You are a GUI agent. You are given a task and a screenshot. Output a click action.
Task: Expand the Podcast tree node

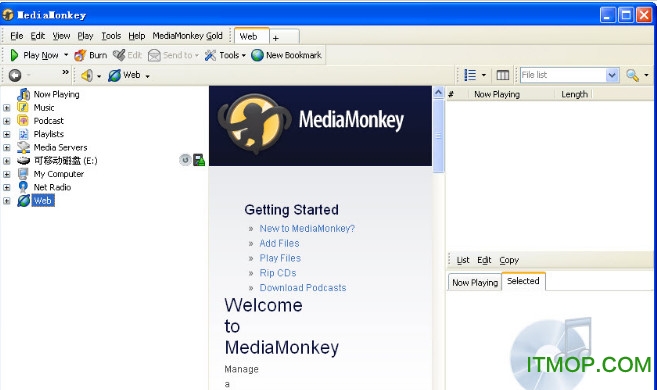coord(7,121)
